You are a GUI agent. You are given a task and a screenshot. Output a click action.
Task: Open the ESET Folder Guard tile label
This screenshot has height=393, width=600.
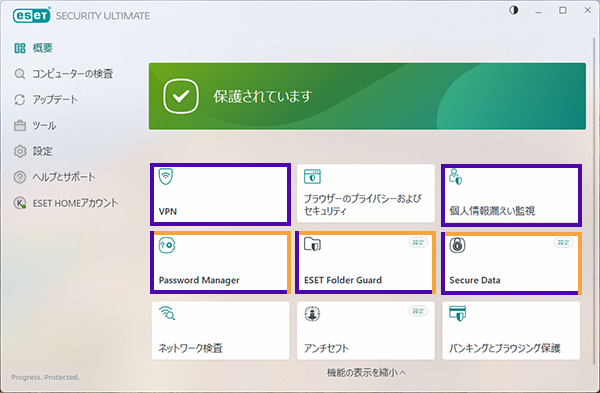343,280
